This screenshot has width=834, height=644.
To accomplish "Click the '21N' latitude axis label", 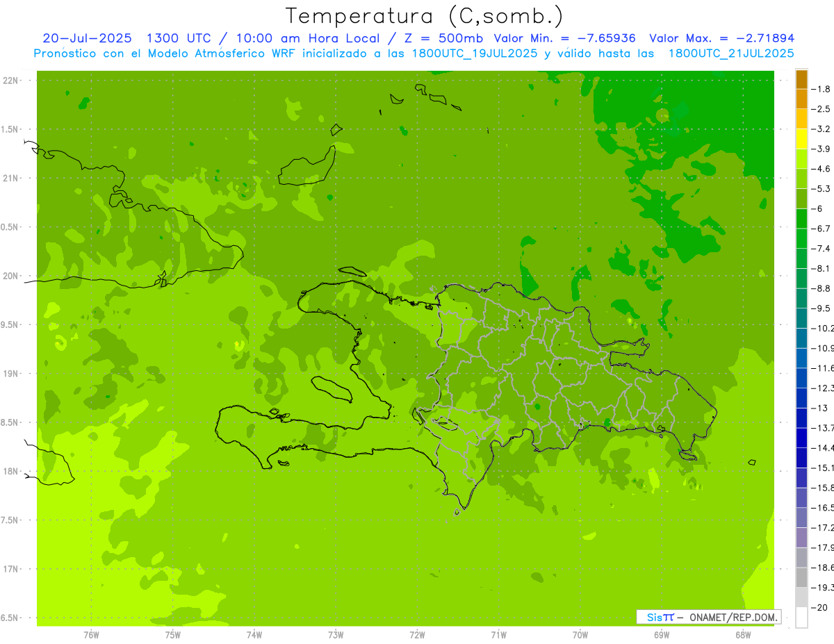I will (10, 179).
